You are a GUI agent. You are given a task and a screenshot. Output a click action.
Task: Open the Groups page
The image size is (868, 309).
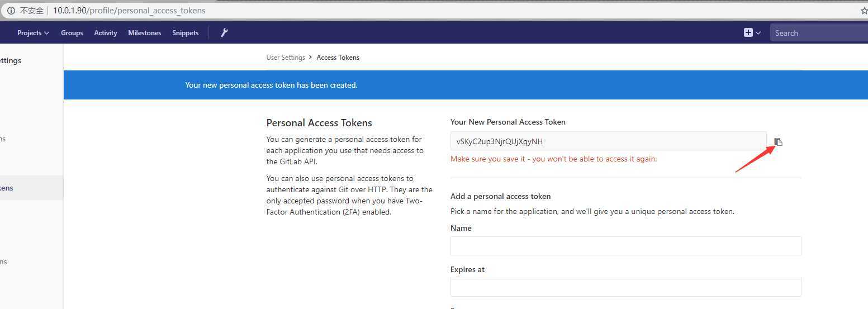point(72,33)
